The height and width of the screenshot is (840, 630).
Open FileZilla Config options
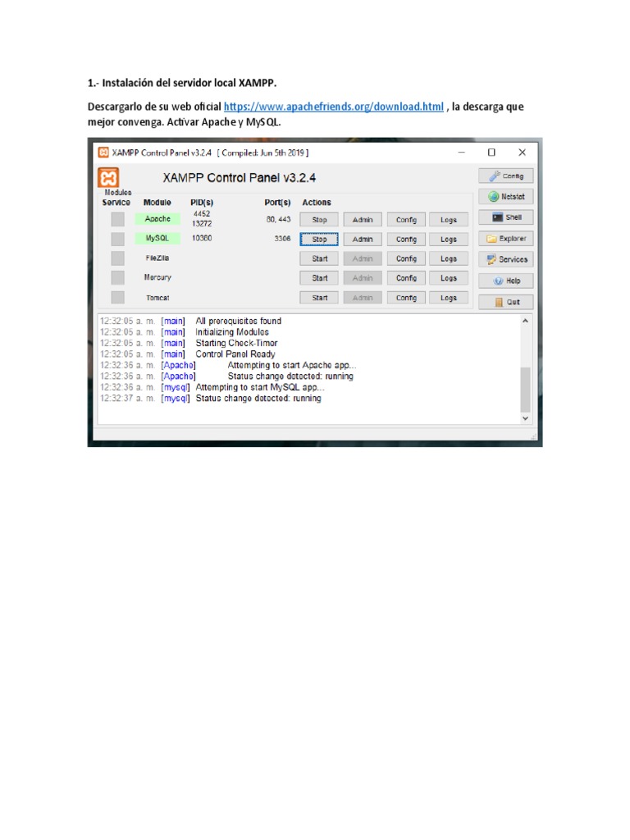pos(406,258)
